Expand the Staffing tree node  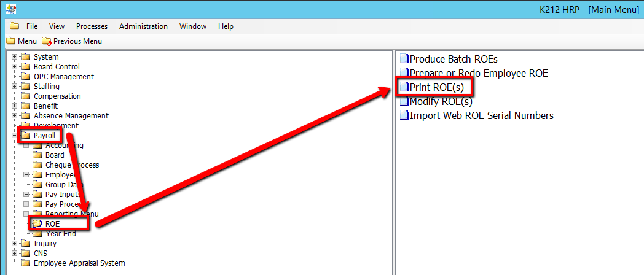click(15, 87)
